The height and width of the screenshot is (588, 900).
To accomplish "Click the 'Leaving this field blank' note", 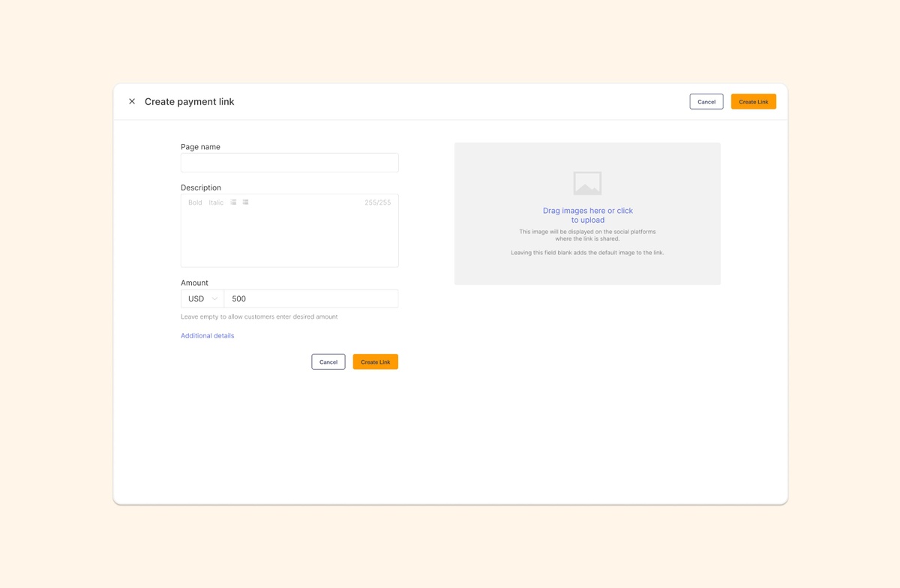I will point(587,253).
